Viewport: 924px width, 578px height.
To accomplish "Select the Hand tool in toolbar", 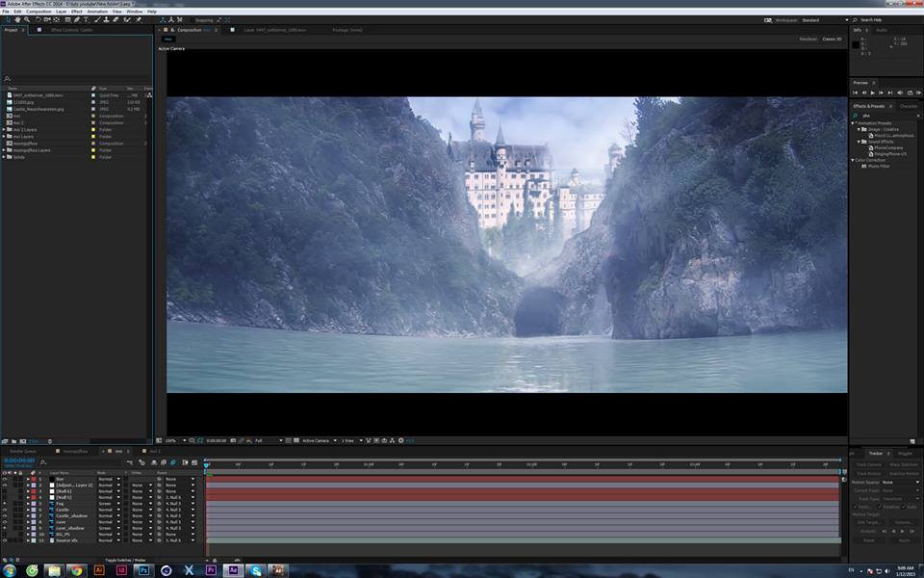I will pos(16,19).
